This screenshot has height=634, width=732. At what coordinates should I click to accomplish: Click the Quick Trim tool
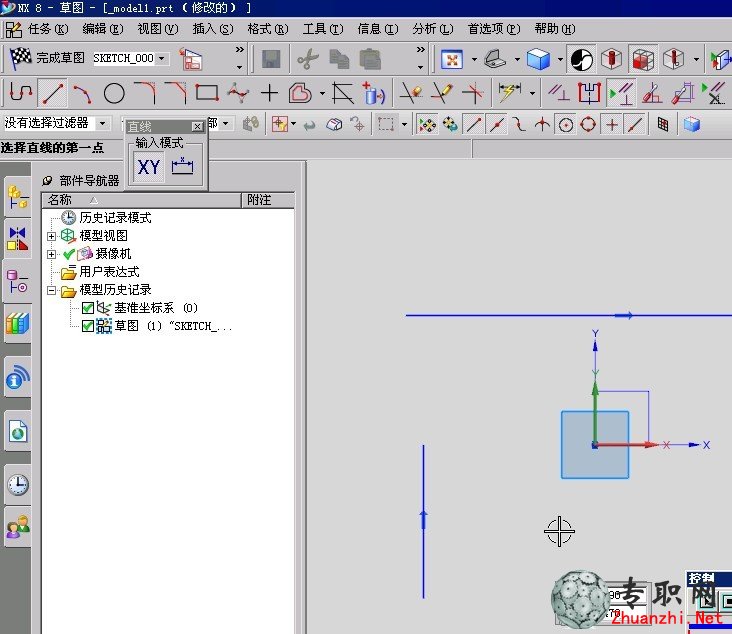pos(411,93)
